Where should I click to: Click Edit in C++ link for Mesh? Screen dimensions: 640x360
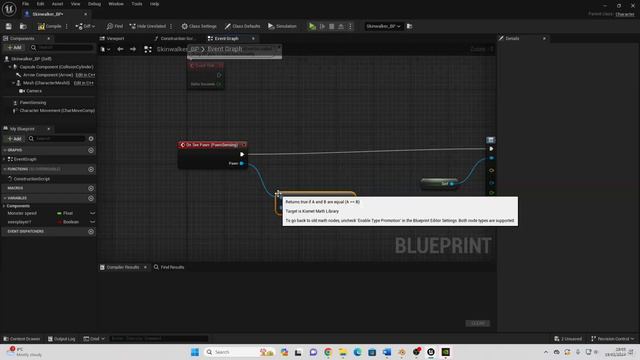pos(84,83)
